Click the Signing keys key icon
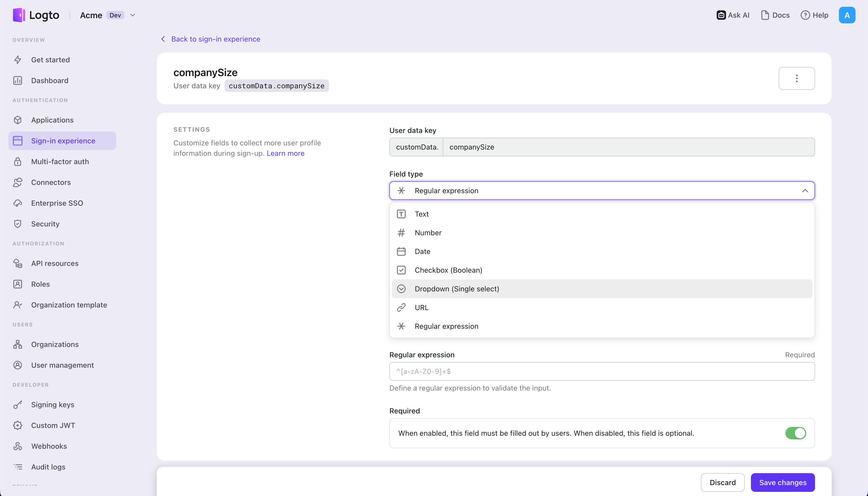The height and width of the screenshot is (496, 868). tap(18, 405)
